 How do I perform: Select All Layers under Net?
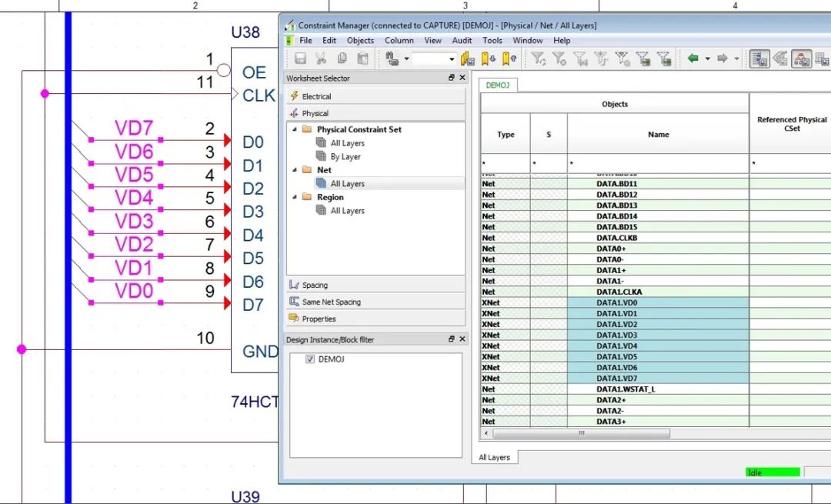click(x=347, y=184)
